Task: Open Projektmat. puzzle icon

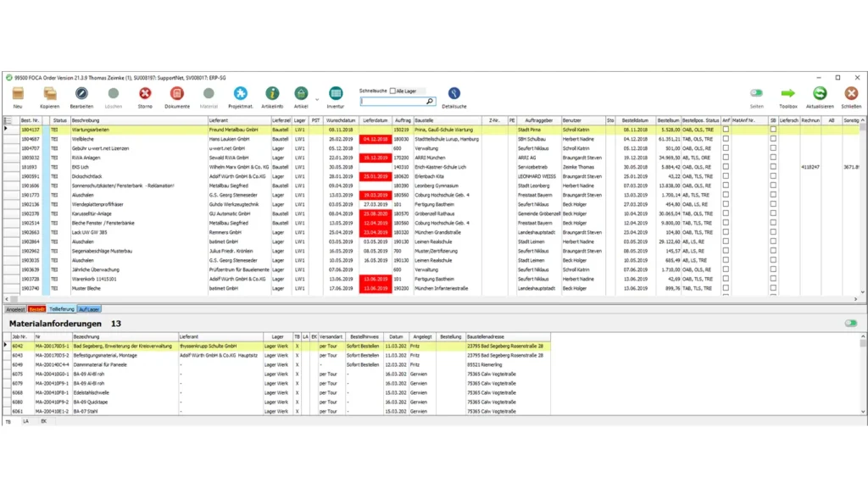Action: pyautogui.click(x=241, y=94)
